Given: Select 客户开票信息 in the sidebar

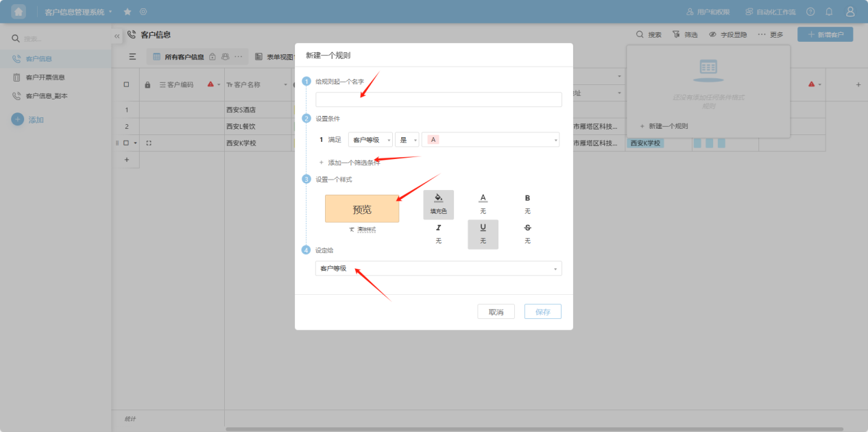Looking at the screenshot, I should (45, 77).
